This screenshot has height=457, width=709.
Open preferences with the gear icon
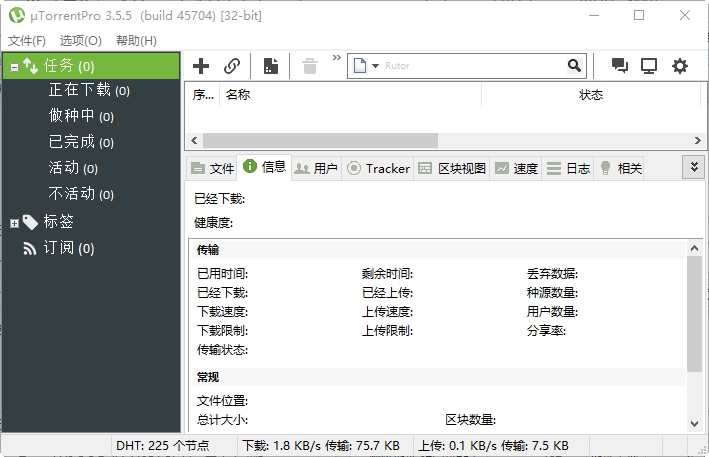pos(680,66)
